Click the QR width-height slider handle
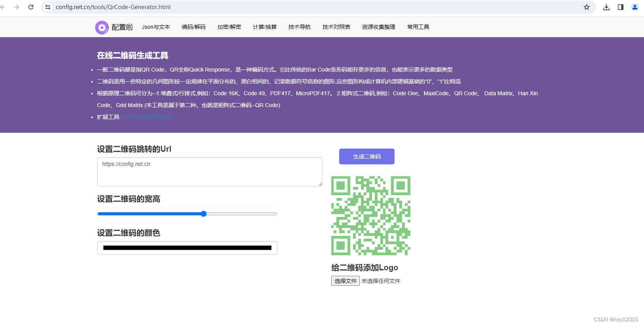The image size is (644, 326). pyautogui.click(x=204, y=214)
